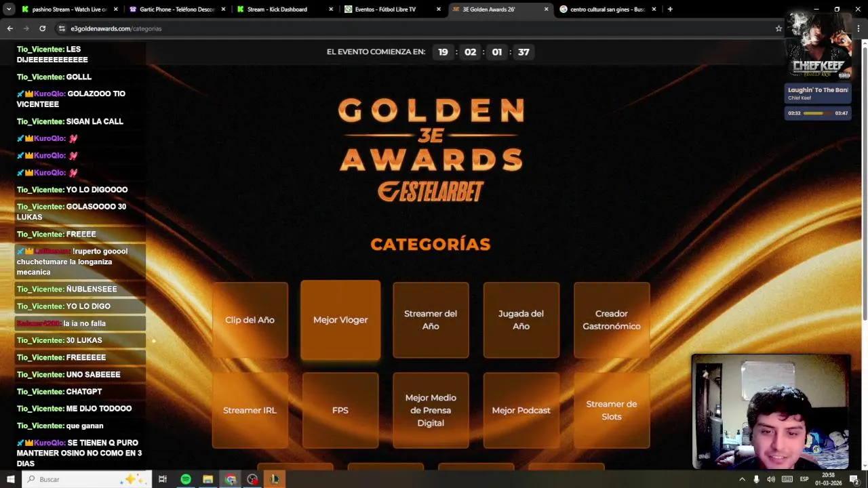Go back to previous page
This screenshot has width=868, height=488.
(9, 28)
